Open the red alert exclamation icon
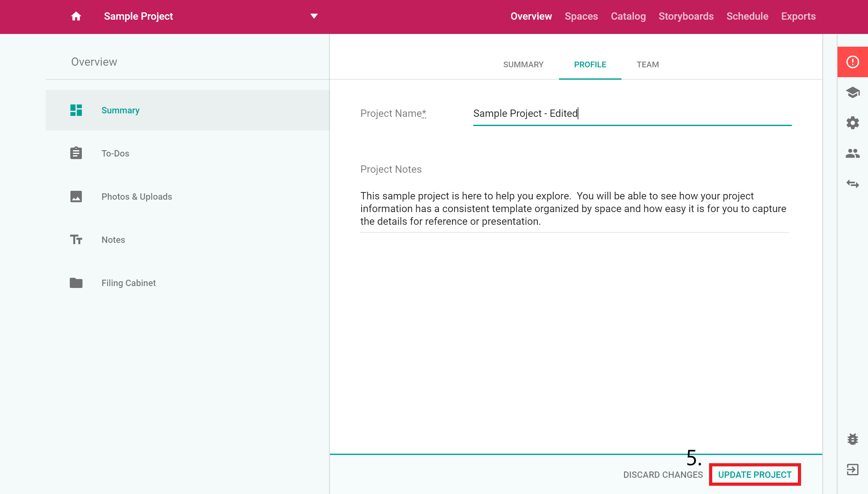This screenshot has width=868, height=494. [852, 62]
